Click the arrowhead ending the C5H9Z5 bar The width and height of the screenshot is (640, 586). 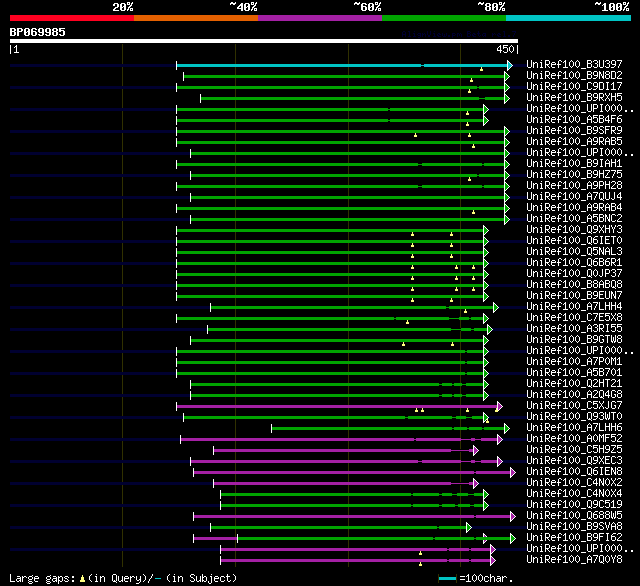click(x=476, y=451)
